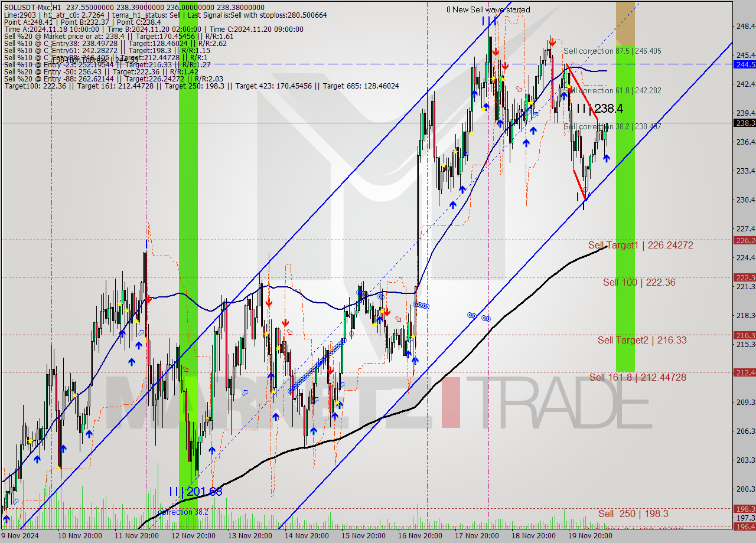The height and width of the screenshot is (543, 756).
Task: Select the 'Sell correction 61.8 | 242.282' label
Action: click(612, 90)
